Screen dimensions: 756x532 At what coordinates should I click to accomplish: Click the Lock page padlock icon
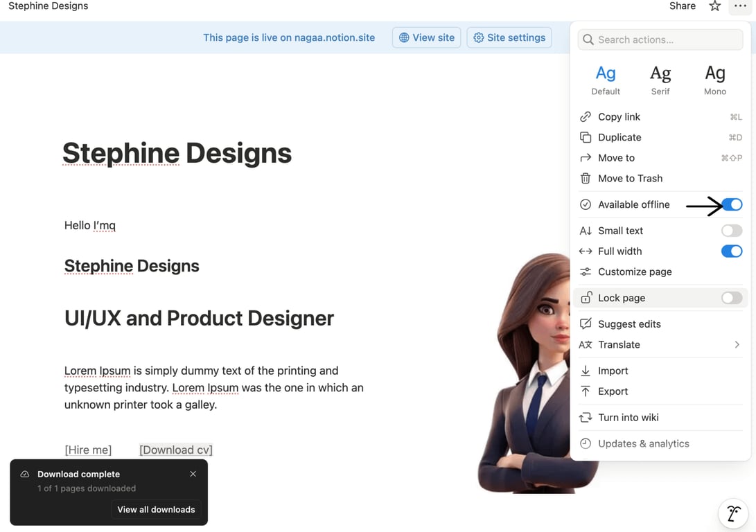pos(586,297)
